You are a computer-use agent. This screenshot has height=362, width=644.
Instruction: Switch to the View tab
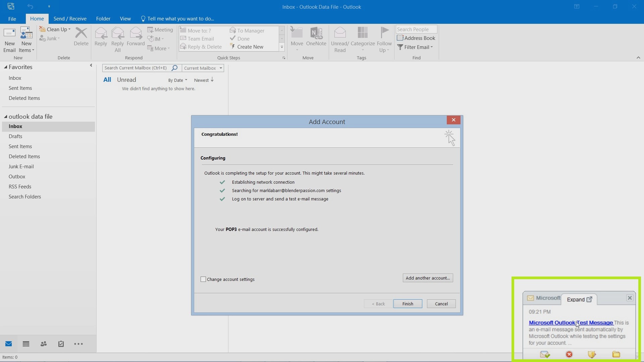[x=125, y=19]
